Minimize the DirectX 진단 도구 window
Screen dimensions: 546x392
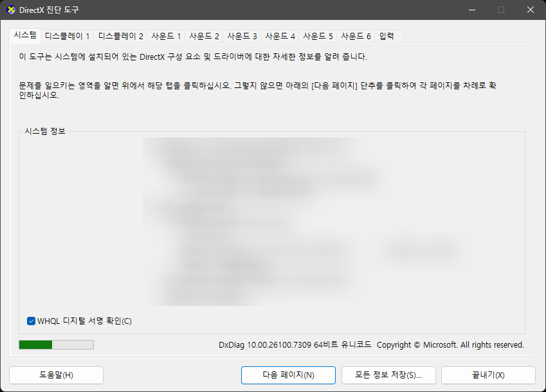[471, 10]
